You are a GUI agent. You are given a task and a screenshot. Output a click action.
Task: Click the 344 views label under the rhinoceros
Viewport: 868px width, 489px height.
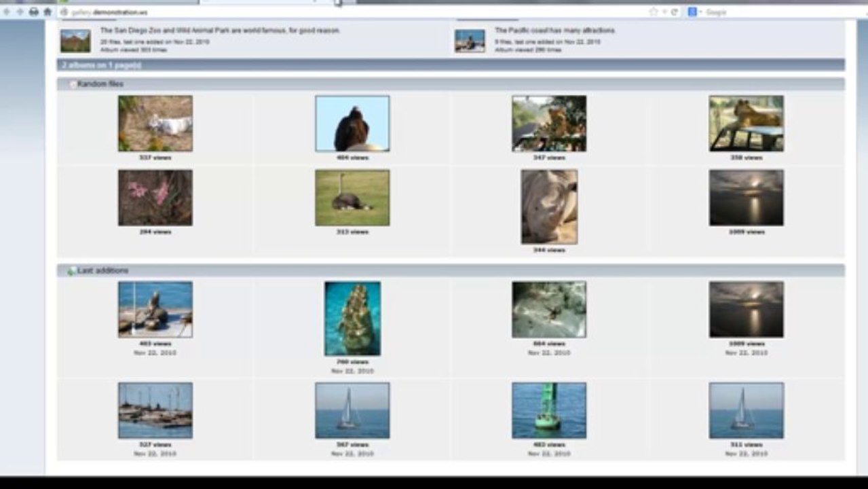click(x=549, y=251)
